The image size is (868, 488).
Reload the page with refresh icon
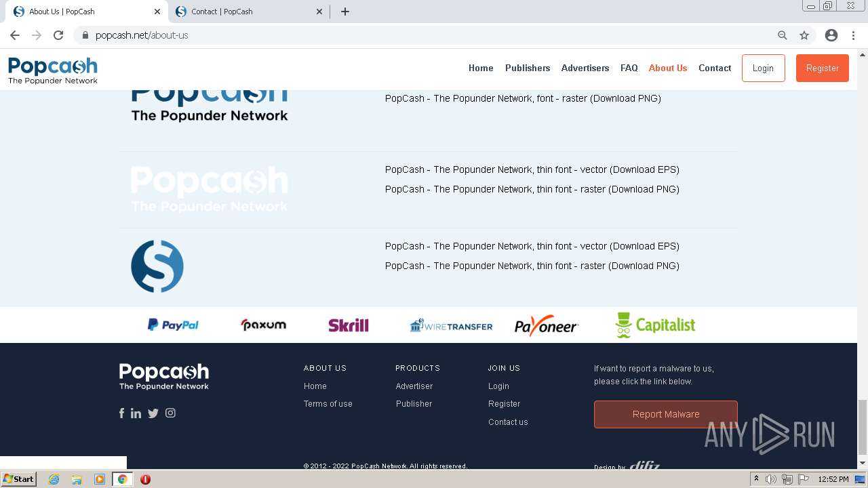tap(58, 35)
